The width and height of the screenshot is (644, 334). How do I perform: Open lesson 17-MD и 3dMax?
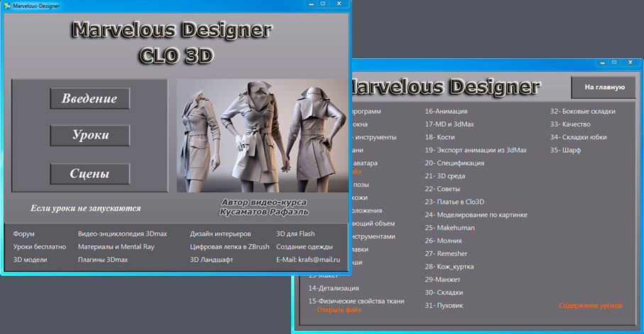coord(449,124)
